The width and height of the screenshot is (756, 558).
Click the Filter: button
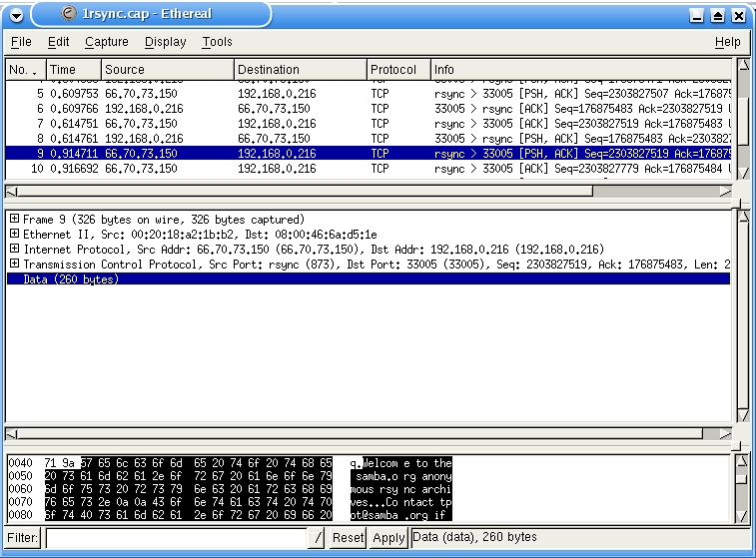(22, 538)
